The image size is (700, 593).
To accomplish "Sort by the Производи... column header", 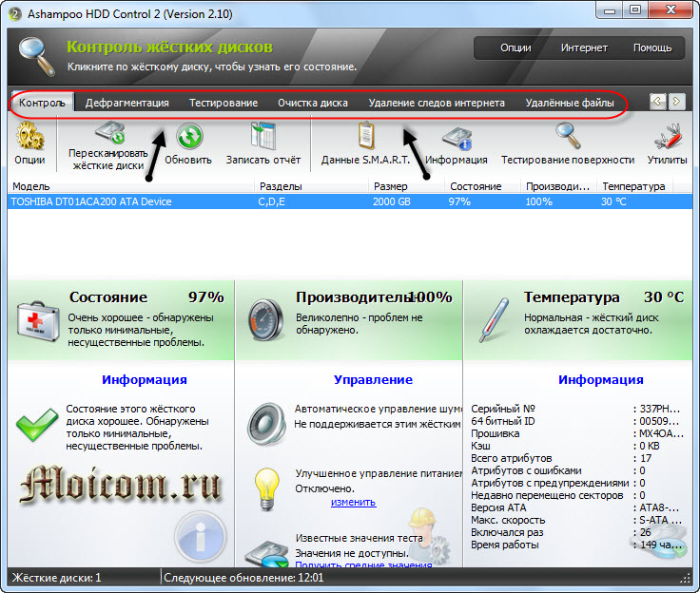I will pos(558,186).
